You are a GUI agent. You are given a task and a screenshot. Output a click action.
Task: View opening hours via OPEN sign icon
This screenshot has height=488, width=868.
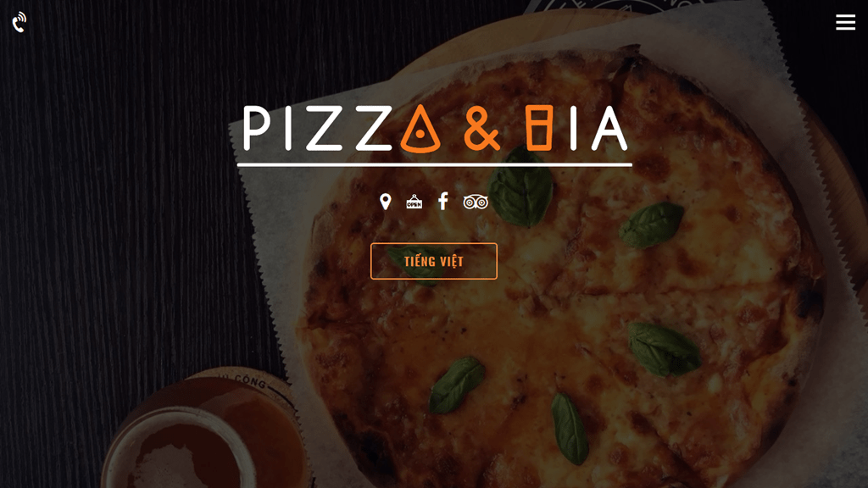[414, 202]
